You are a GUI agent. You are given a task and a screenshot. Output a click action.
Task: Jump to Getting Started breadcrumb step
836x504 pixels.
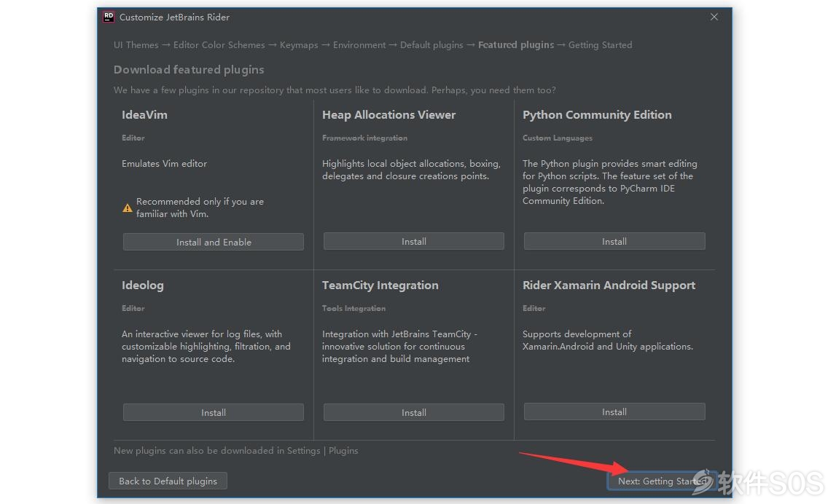pos(601,44)
